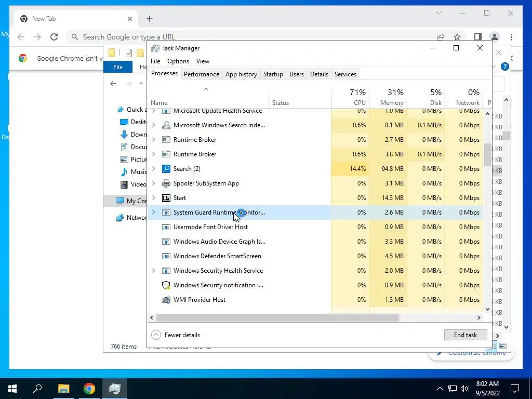Click the Windows Security notification shield icon
The image size is (532, 399).
click(166, 285)
